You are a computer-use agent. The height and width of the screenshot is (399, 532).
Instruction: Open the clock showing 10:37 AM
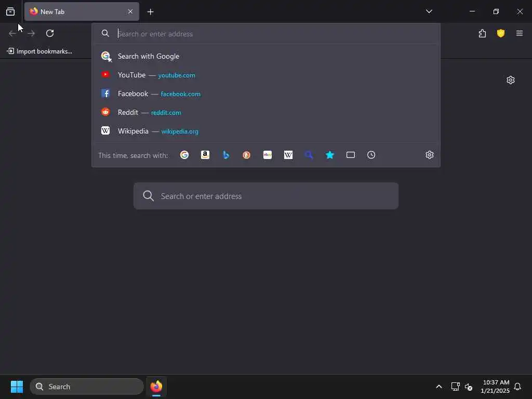pyautogui.click(x=495, y=387)
